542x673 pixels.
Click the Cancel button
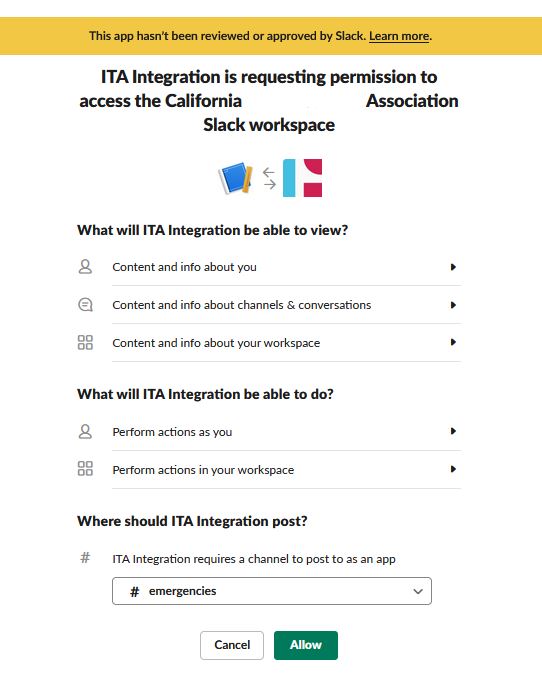tap(232, 645)
